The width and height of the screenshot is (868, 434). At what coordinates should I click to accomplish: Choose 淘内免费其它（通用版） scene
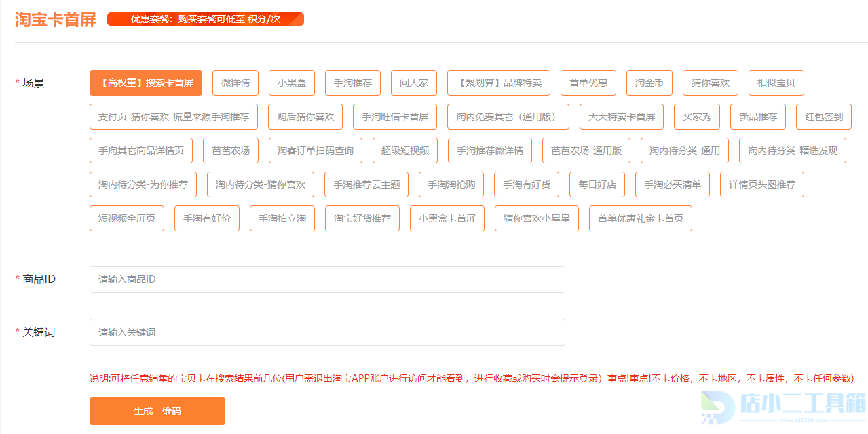[x=508, y=117]
